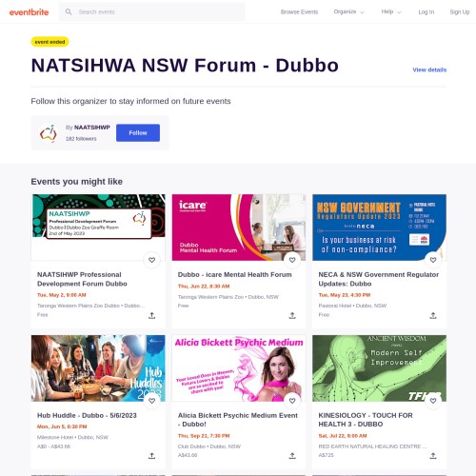Share the icare Mental Health Forum event

coord(292,315)
